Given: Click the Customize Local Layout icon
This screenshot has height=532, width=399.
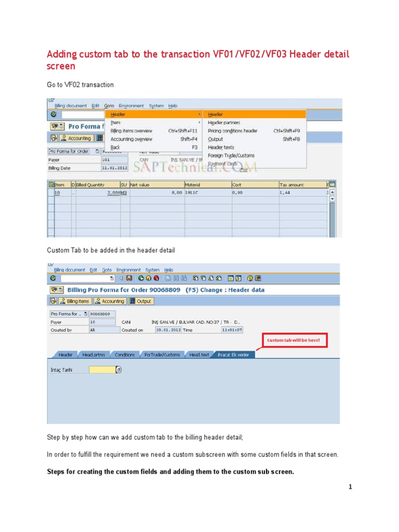Looking at the screenshot, I should (258, 278).
